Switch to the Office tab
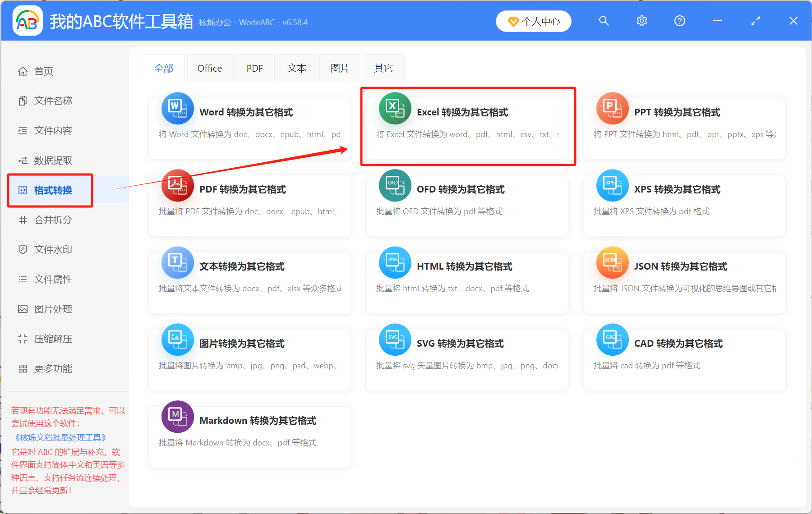The image size is (812, 514). pyautogui.click(x=209, y=68)
